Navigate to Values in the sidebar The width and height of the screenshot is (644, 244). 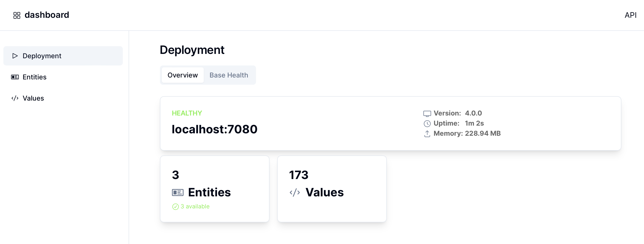(33, 98)
